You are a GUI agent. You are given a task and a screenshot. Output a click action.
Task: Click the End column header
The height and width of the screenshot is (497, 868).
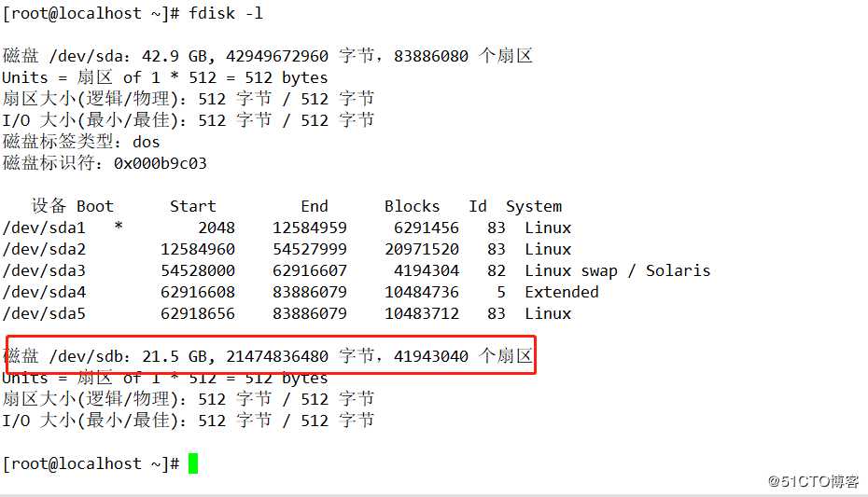tap(315, 206)
